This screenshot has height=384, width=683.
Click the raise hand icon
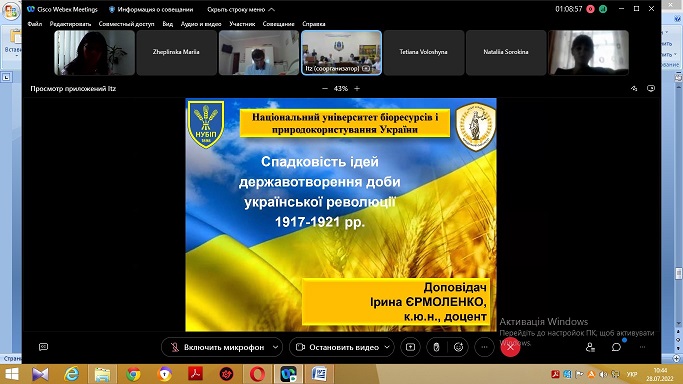436,347
